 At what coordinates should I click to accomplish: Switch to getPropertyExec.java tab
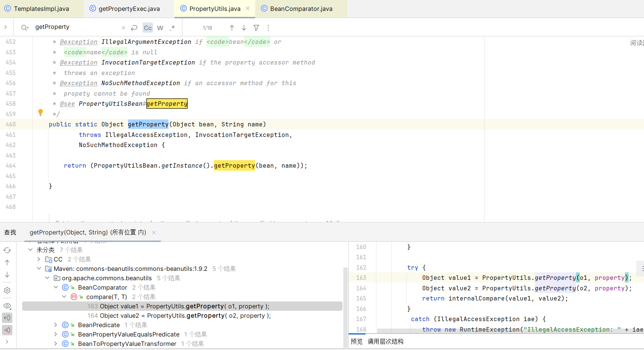pyautogui.click(x=125, y=9)
